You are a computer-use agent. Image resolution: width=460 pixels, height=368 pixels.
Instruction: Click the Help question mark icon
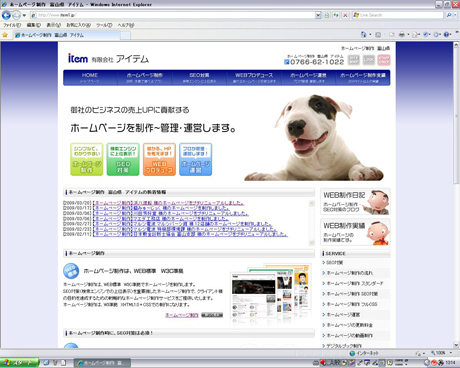[x=447, y=34]
